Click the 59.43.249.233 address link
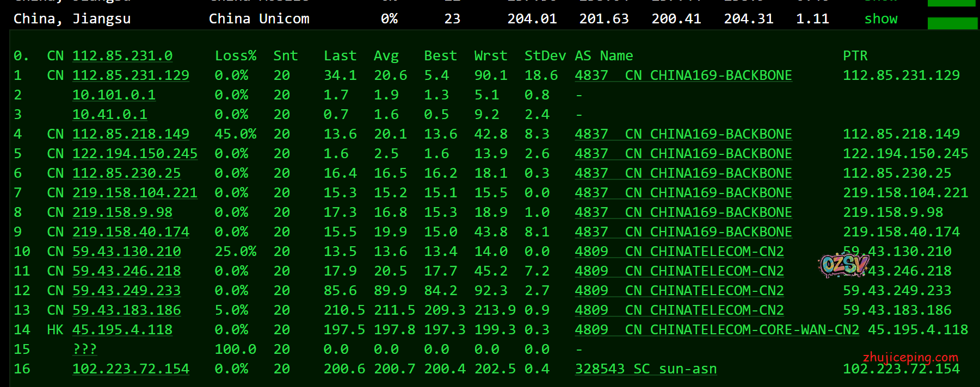 (126, 291)
